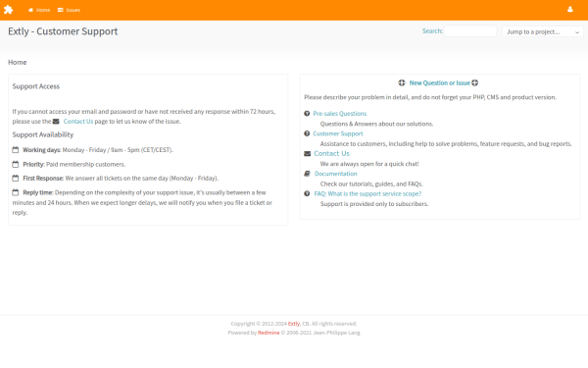Image resolution: width=588 pixels, height=368 pixels.
Task: Click the Support Availability heading
Action: click(43, 134)
